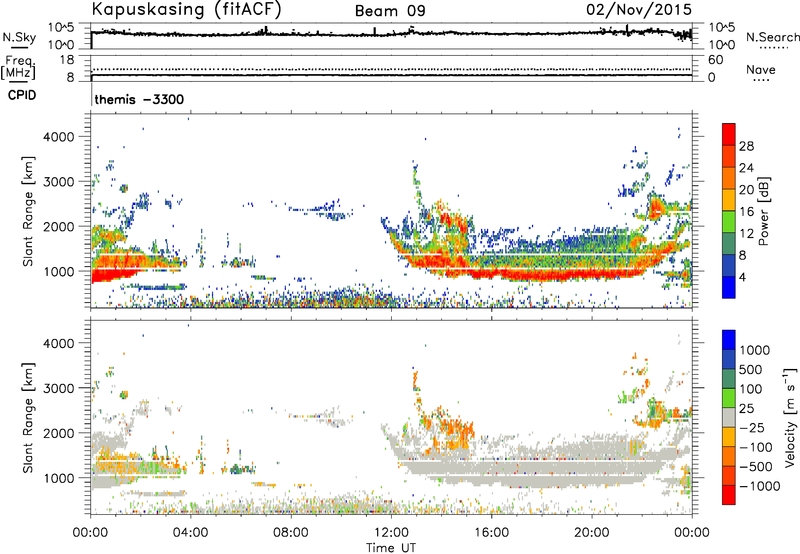Image resolution: width=800 pixels, height=554 pixels.
Task: Click the '16:00' time axis label
Action: point(491,533)
